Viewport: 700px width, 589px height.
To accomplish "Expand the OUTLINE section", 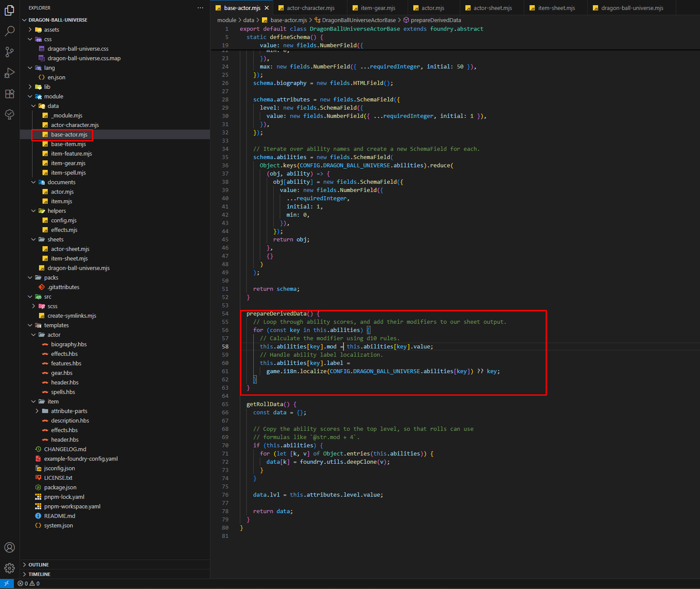I will pyautogui.click(x=39, y=565).
